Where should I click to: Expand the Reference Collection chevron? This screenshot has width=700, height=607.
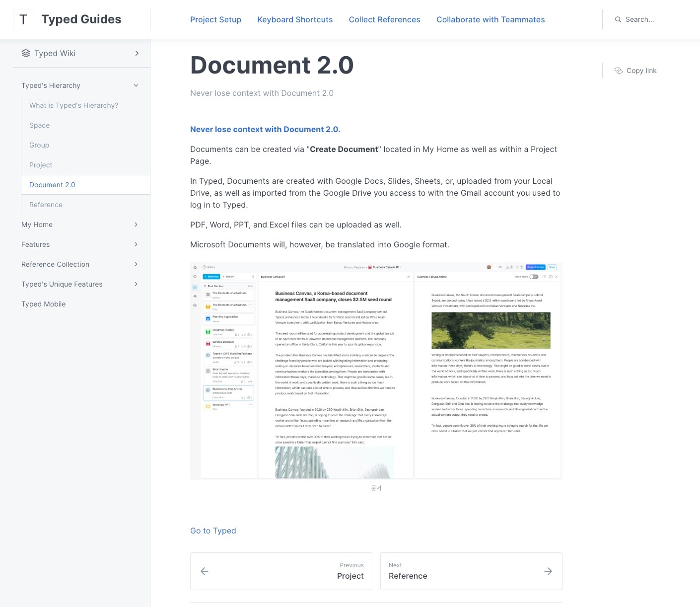pyautogui.click(x=136, y=264)
